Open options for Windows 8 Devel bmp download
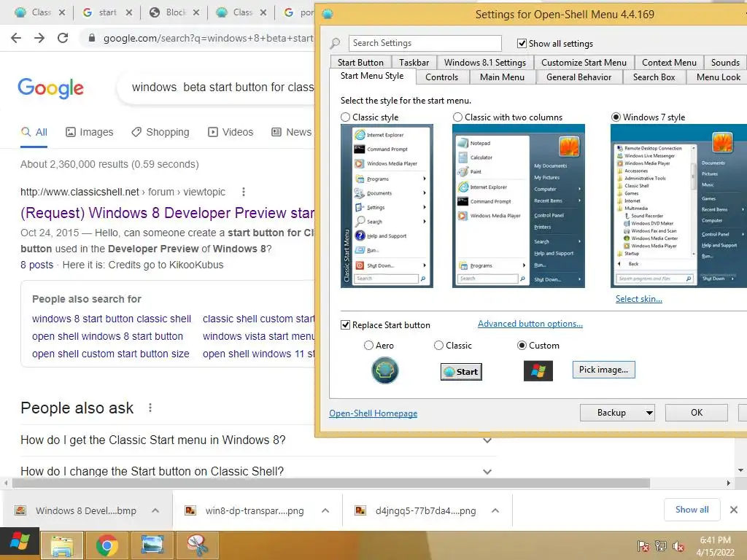Screen dimensions: 747x560 click(x=155, y=510)
